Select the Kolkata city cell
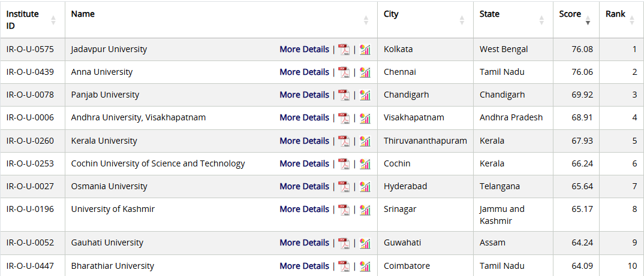Image resolution: width=644 pixels, height=276 pixels. pos(398,49)
